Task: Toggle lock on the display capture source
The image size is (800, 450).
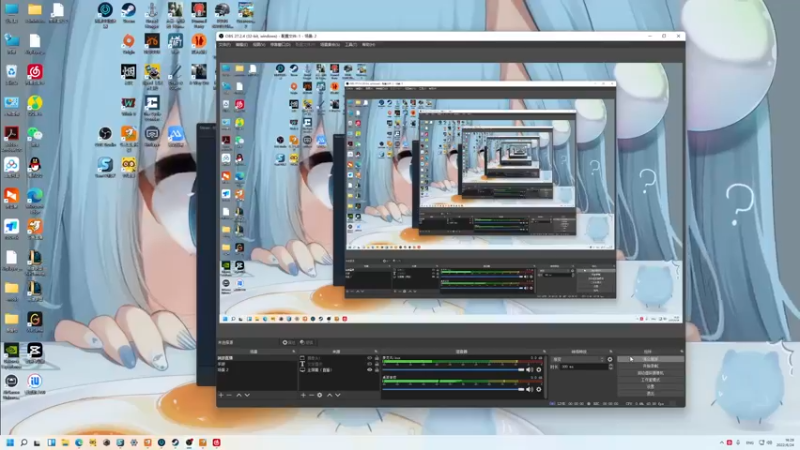Action: click(377, 369)
